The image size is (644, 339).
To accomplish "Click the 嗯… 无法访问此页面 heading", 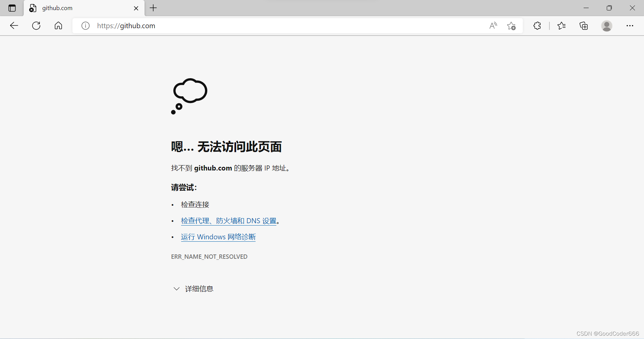I will tap(226, 147).
